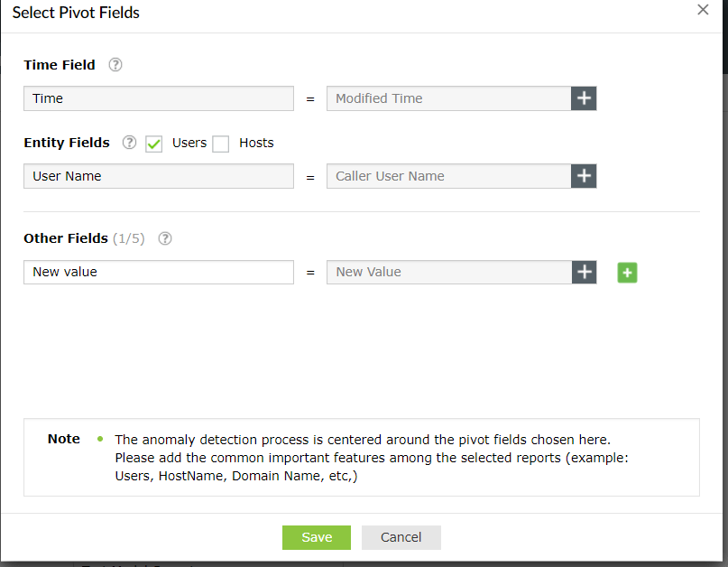Screen dimensions: 728x567
Task: Select the User Name input field
Action: [x=158, y=176]
